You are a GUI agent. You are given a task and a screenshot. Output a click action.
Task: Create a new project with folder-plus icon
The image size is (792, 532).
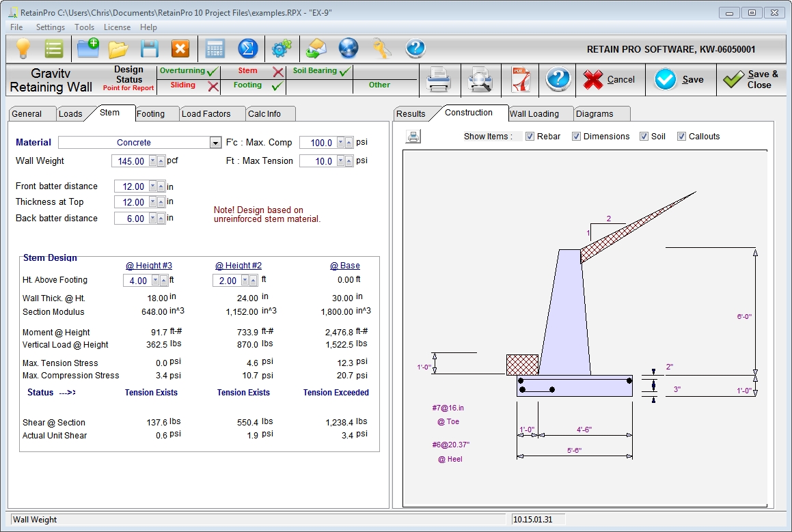(88, 48)
